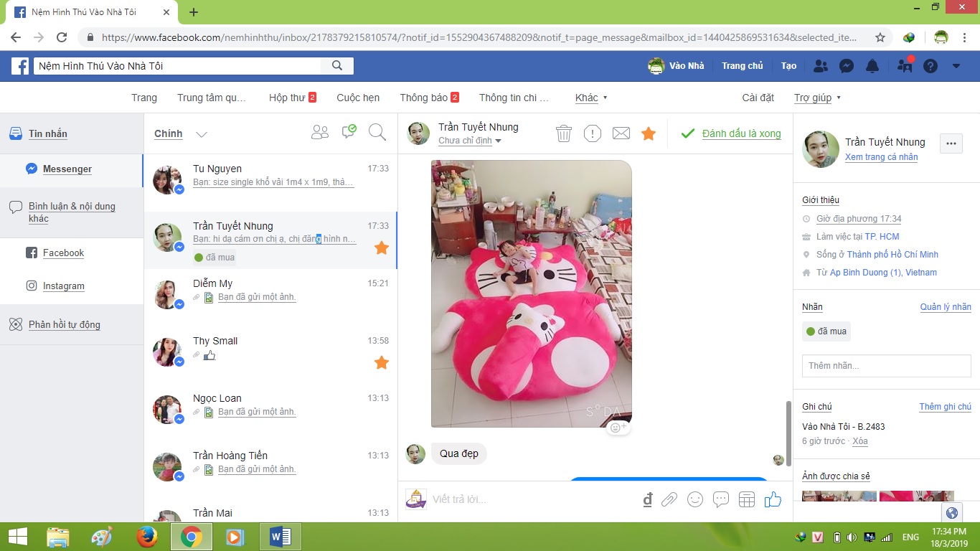Open Firefox from the taskbar
The image size is (980, 551).
point(147,537)
